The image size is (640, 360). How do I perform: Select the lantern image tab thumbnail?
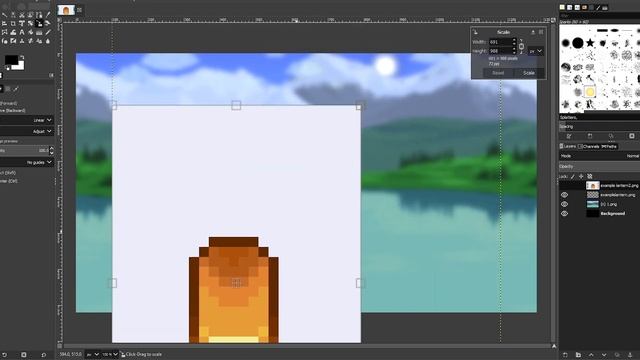pyautogui.click(x=66, y=10)
